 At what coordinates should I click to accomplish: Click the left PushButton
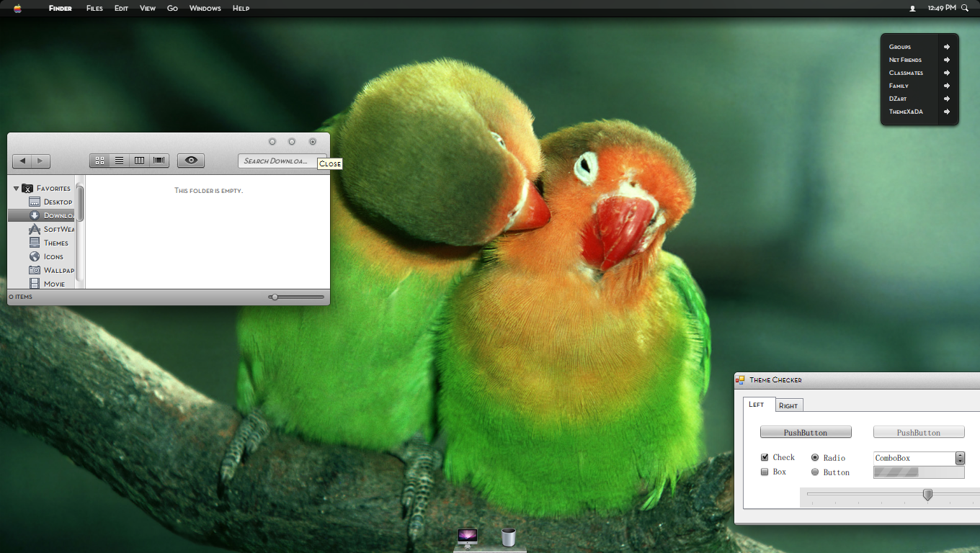[806, 432]
